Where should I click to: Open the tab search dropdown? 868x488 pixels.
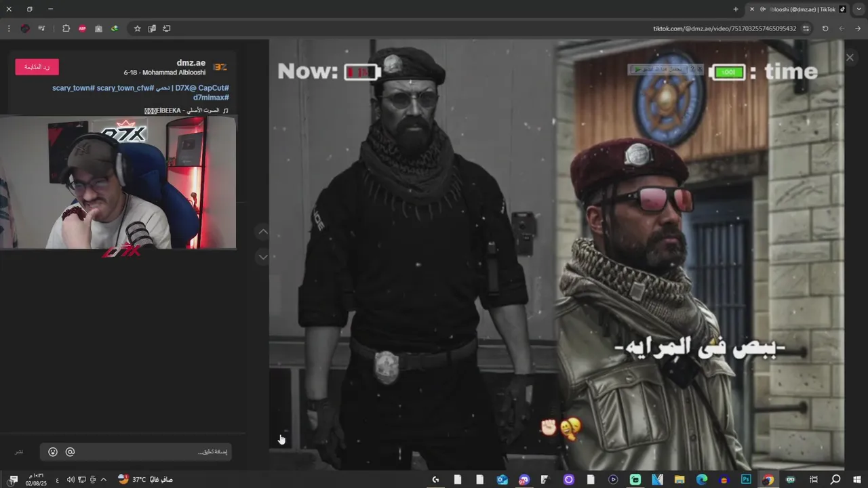859,9
